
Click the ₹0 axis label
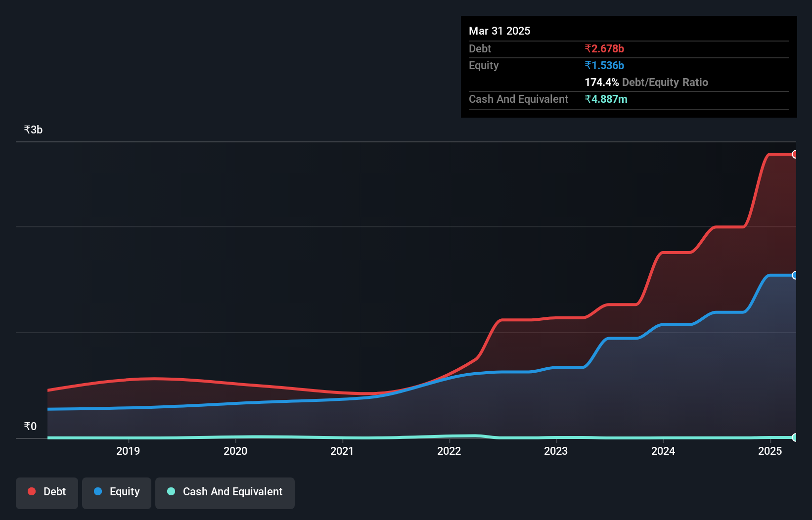click(x=31, y=426)
